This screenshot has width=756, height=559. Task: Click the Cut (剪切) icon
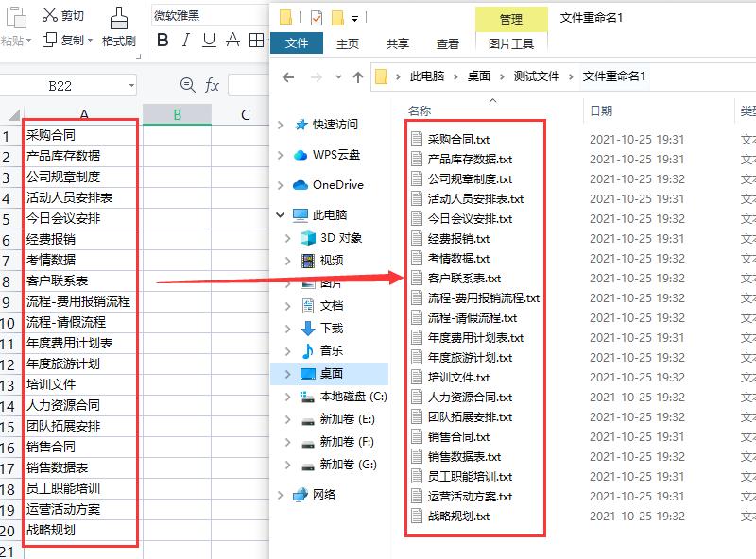49,14
